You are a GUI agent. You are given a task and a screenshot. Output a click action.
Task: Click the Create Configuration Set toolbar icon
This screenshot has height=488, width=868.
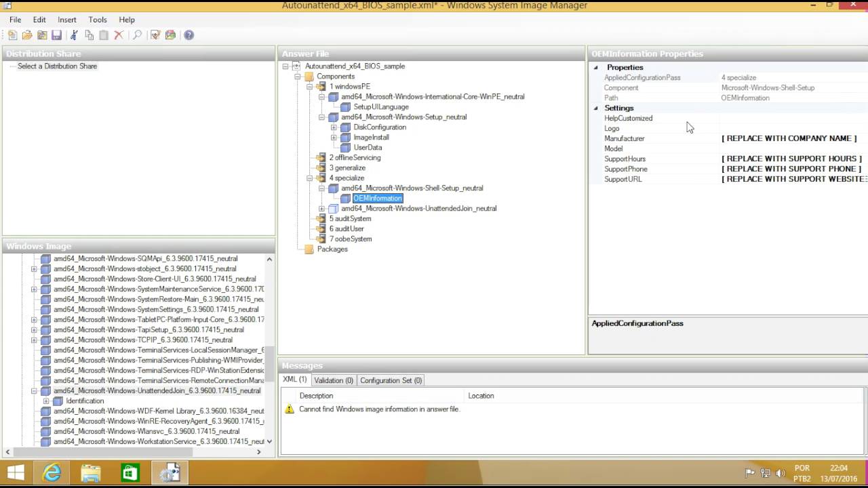point(170,35)
